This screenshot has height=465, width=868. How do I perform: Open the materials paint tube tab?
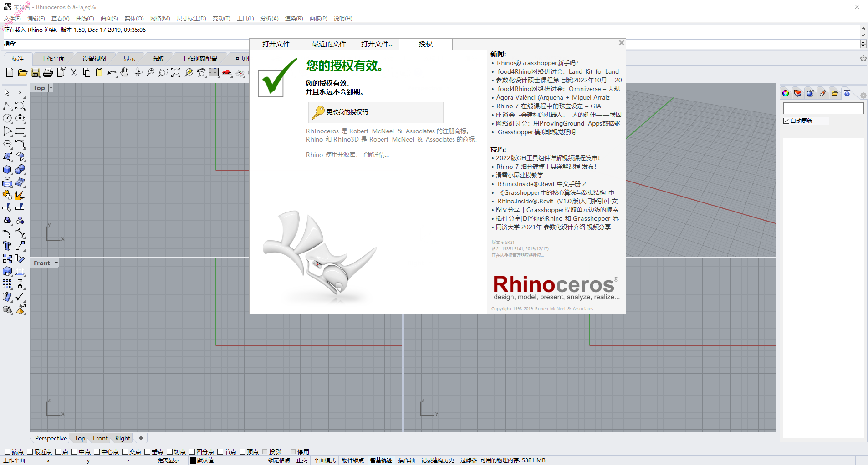click(822, 93)
